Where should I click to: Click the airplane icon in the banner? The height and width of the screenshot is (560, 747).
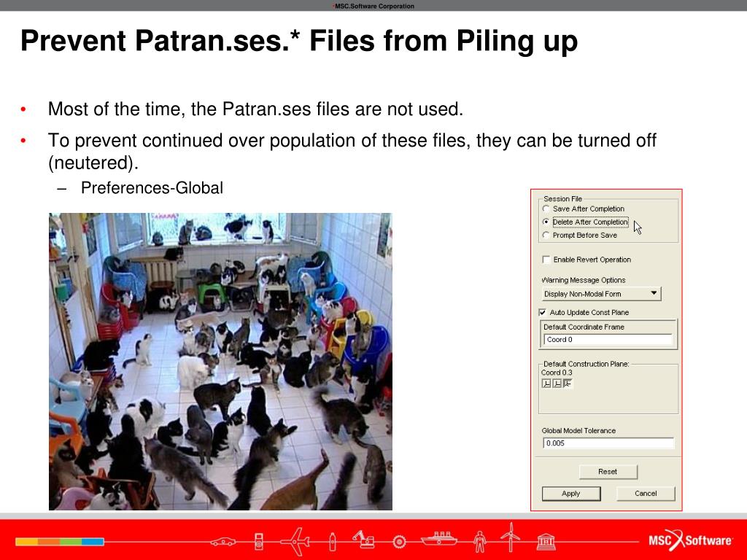[x=295, y=542]
